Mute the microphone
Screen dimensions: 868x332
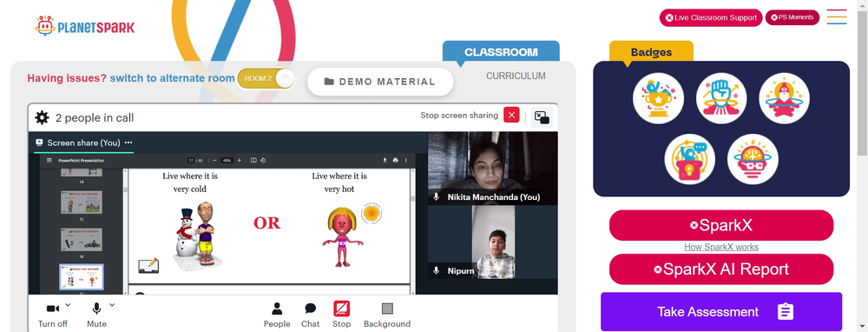tap(96, 315)
